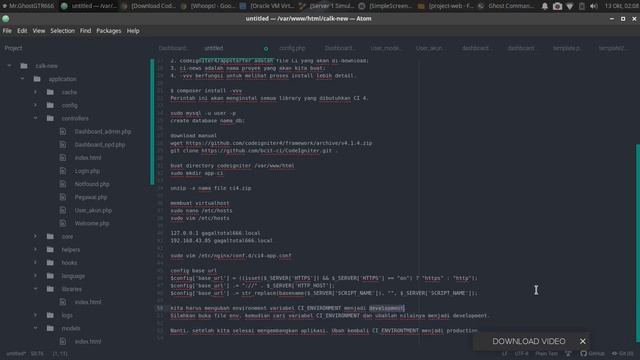The height and width of the screenshot is (360, 640).
Task: Collapse the application folder arrow
Action: pyautogui.click(x=22, y=79)
